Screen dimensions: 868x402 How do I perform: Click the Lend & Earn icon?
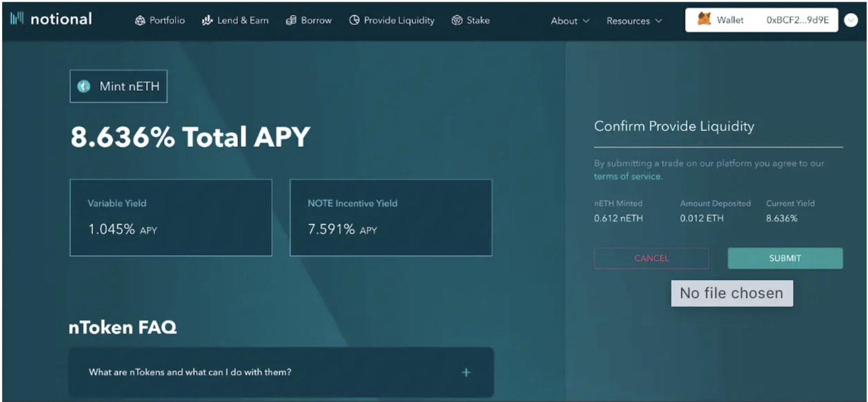(207, 20)
